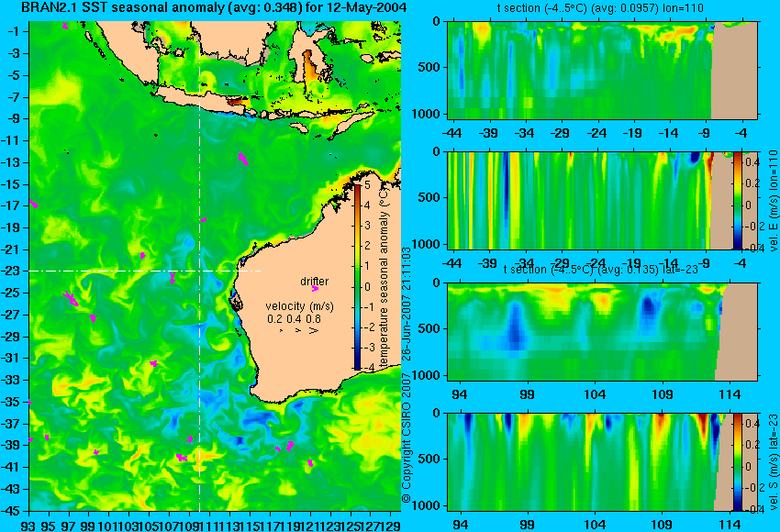Click the drifter marker on the lat=-23 line

click(x=173, y=277)
